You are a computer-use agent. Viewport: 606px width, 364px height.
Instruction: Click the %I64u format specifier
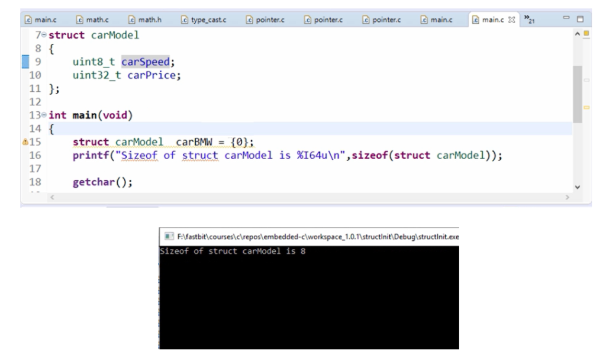point(312,156)
